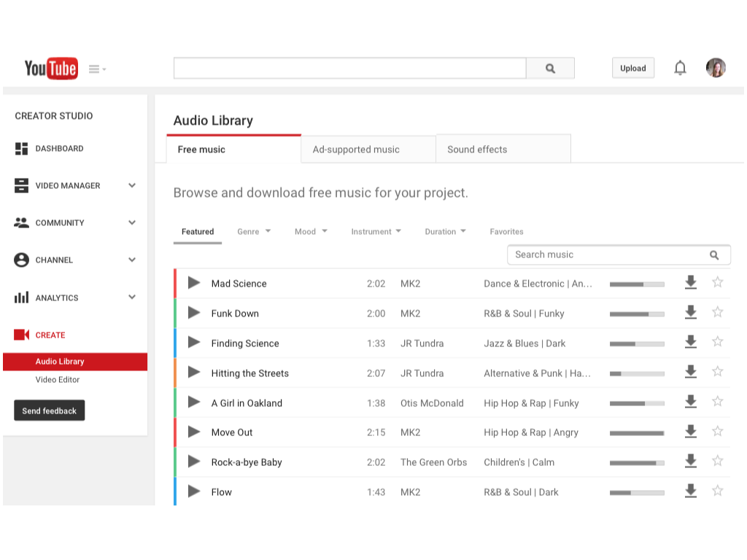Play the Rock-a-bye Baby track
747x560 pixels.
[x=194, y=462]
